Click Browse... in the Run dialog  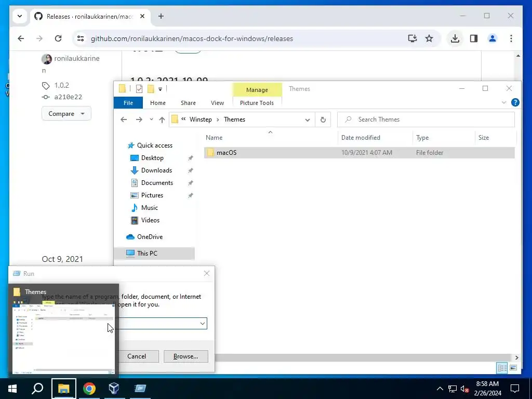(x=185, y=356)
